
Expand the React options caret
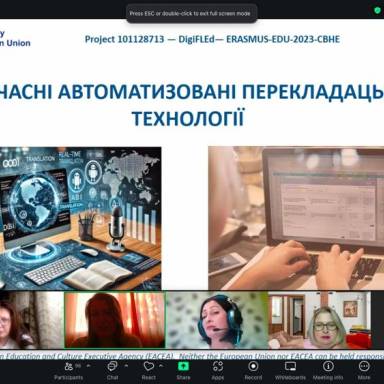pyautogui.click(x=161, y=366)
